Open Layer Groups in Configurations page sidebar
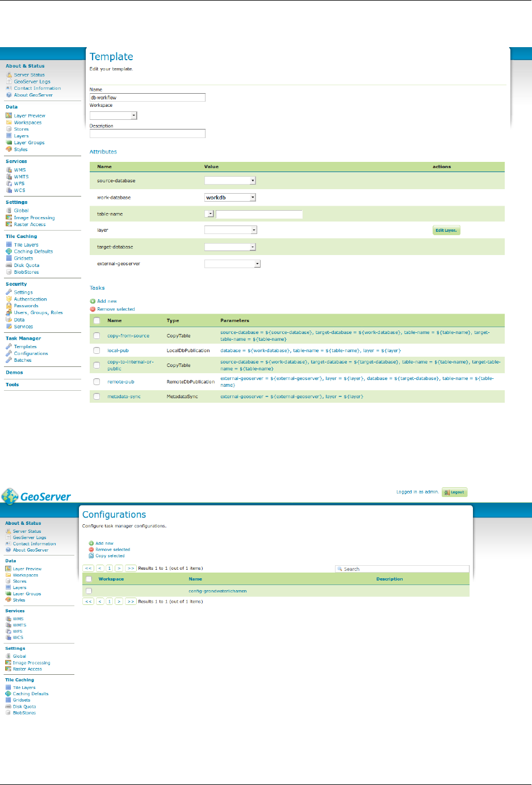The width and height of the screenshot is (532, 785). coord(27,594)
